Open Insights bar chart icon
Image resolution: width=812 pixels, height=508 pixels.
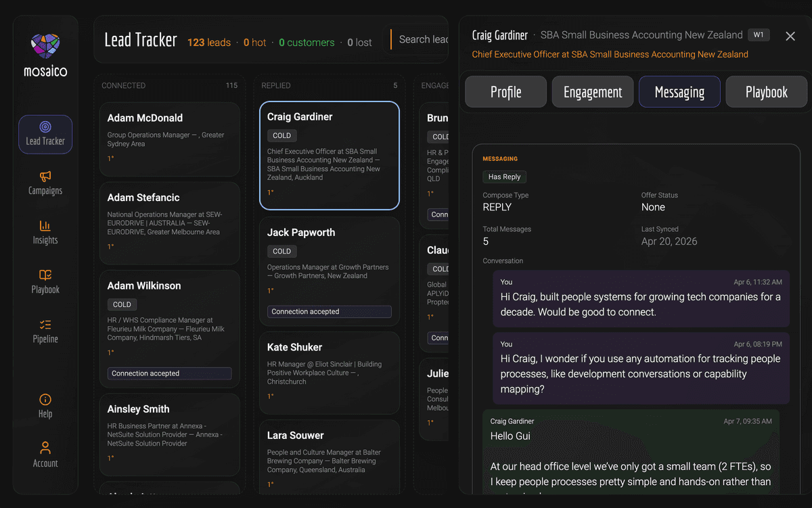click(45, 226)
